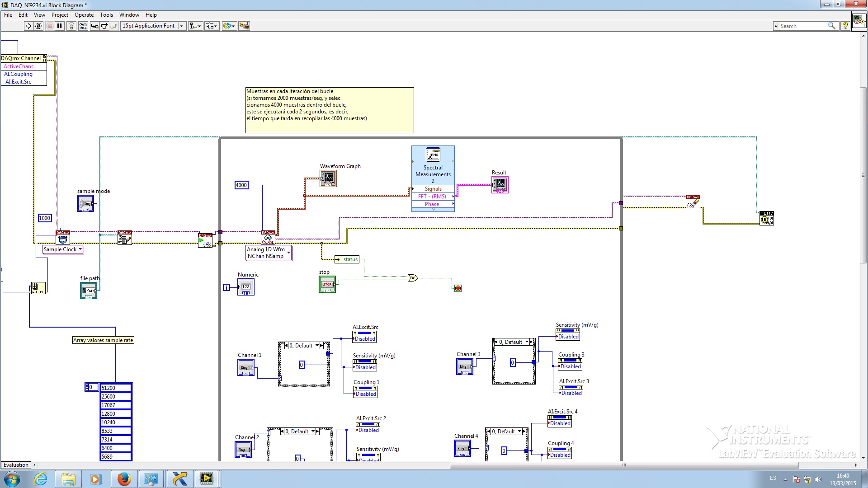The width and height of the screenshot is (868, 488).
Task: Open Channel 3 case selector dropdown
Action: [x=527, y=342]
